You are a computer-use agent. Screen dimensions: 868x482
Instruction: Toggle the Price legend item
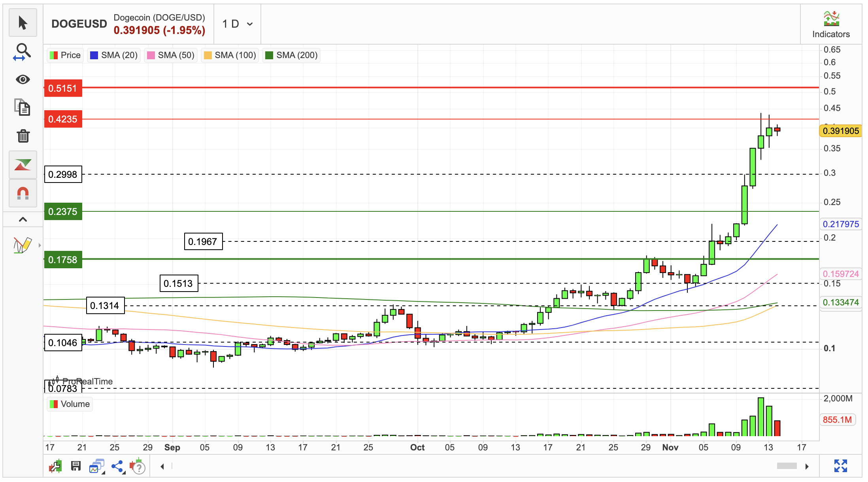point(65,55)
